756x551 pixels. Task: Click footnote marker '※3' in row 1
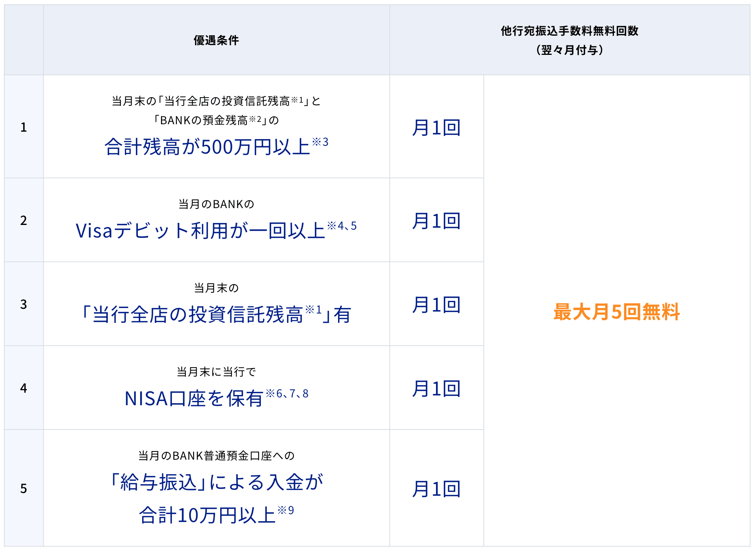320,142
